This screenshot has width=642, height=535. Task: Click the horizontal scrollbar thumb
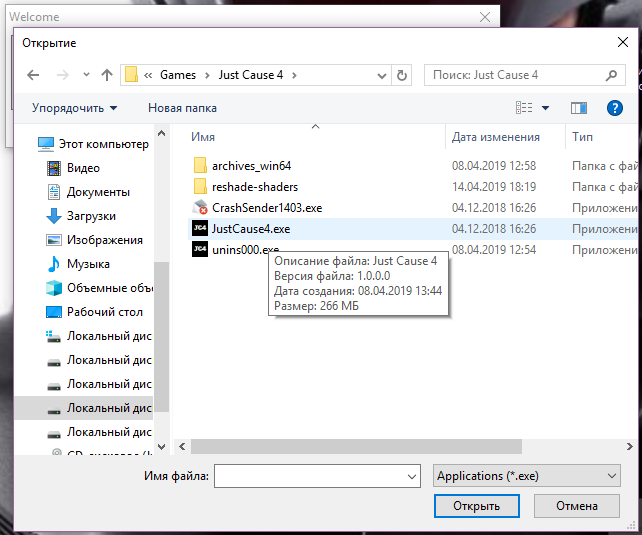coord(356,447)
